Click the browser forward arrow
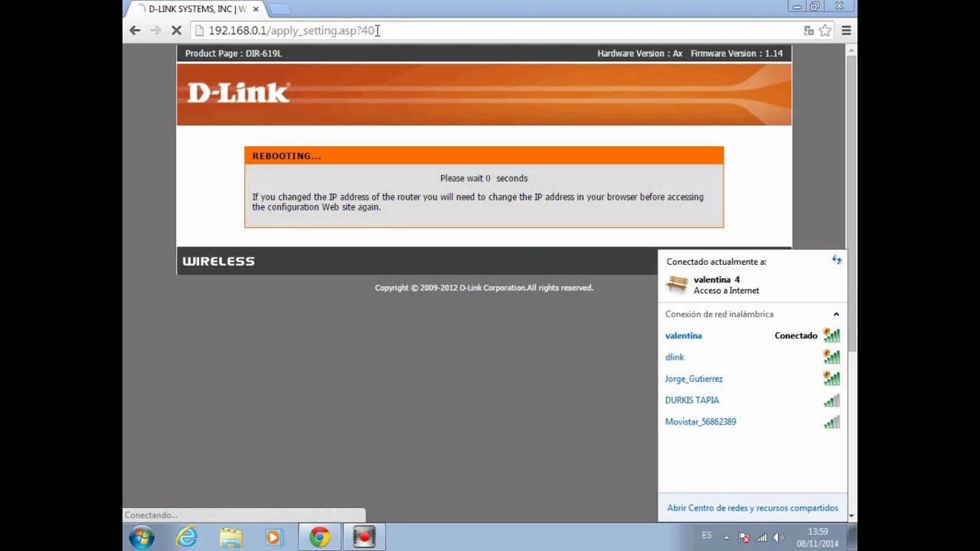This screenshot has height=551, width=980. [x=155, y=31]
